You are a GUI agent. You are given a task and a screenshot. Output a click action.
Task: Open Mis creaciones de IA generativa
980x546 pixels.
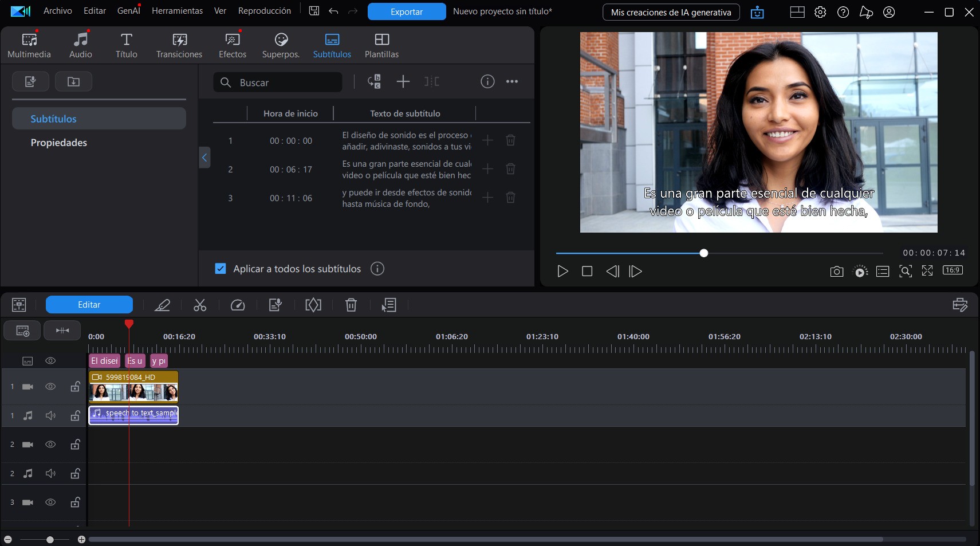[x=670, y=12]
